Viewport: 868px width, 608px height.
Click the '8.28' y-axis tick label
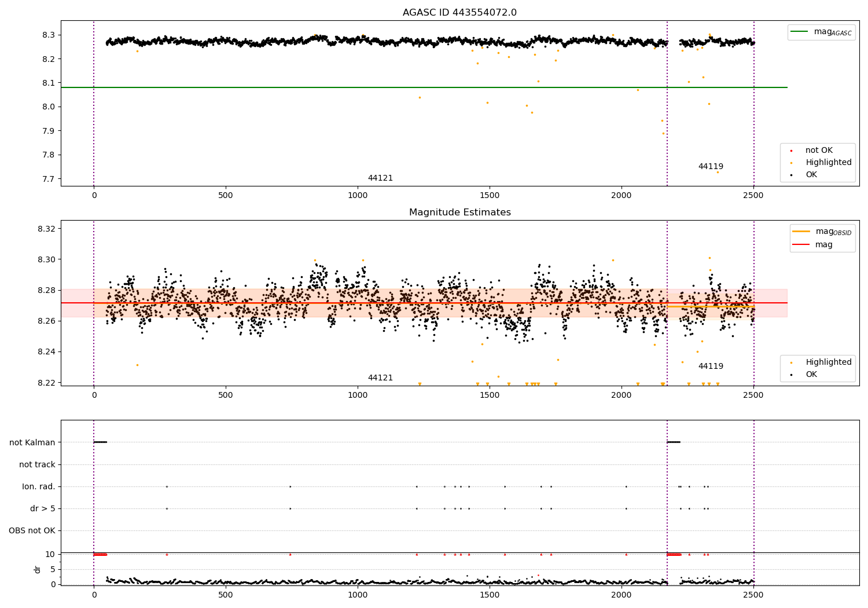47,290
